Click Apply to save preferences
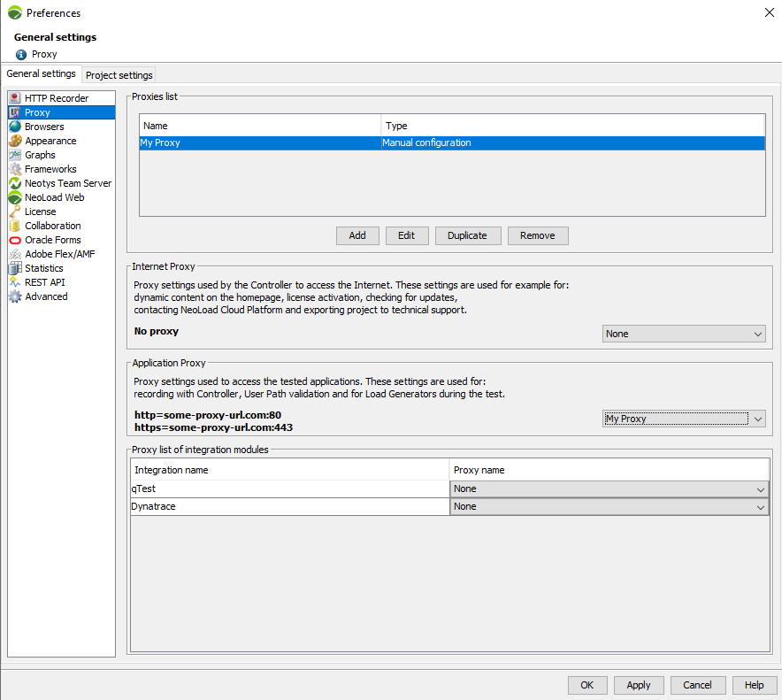 pyautogui.click(x=638, y=685)
